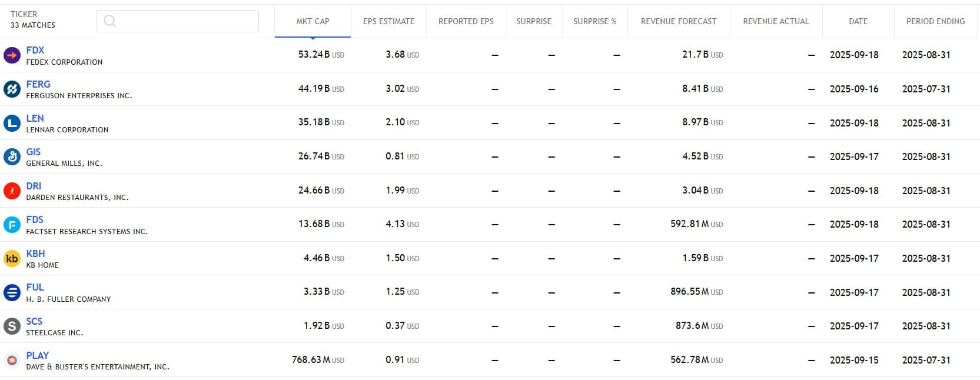
Task: Click Ferguson market cap 44.19 B
Action: pyautogui.click(x=321, y=89)
